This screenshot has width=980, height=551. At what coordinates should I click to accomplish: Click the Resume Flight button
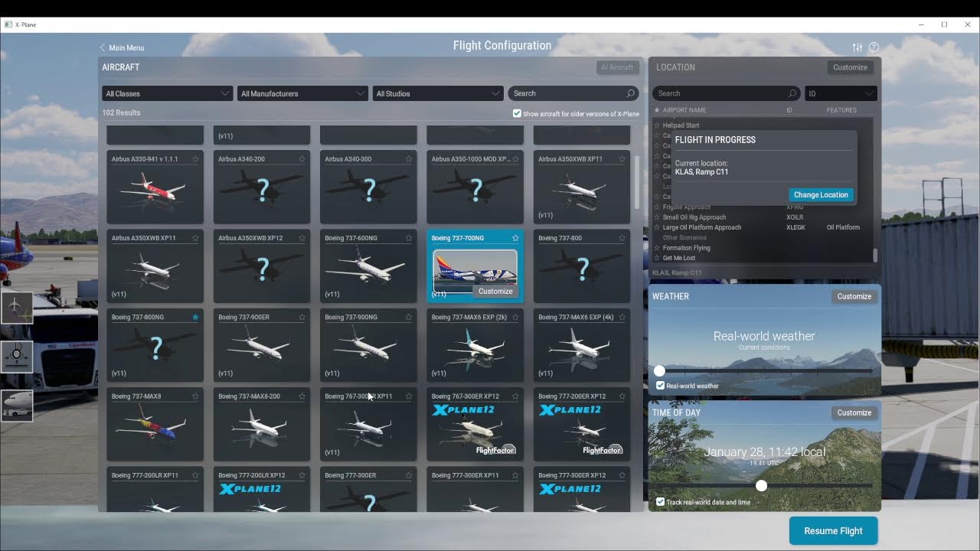[833, 531]
